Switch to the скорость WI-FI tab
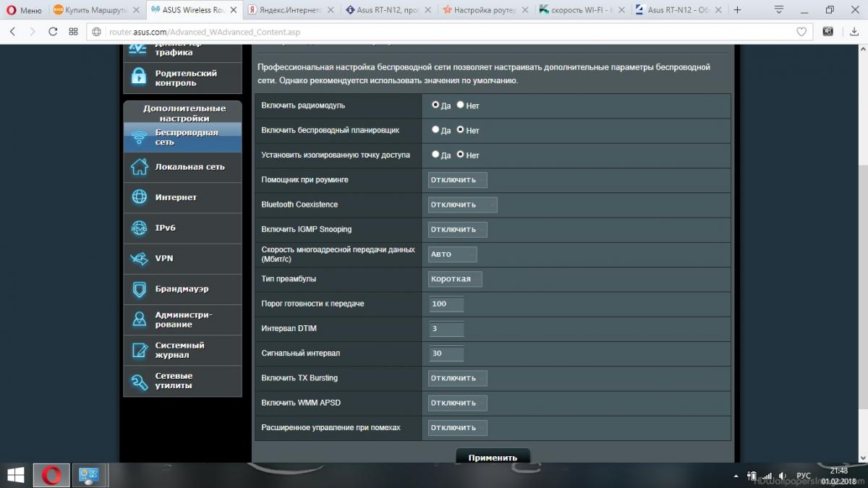868x488 pixels. 581,10
